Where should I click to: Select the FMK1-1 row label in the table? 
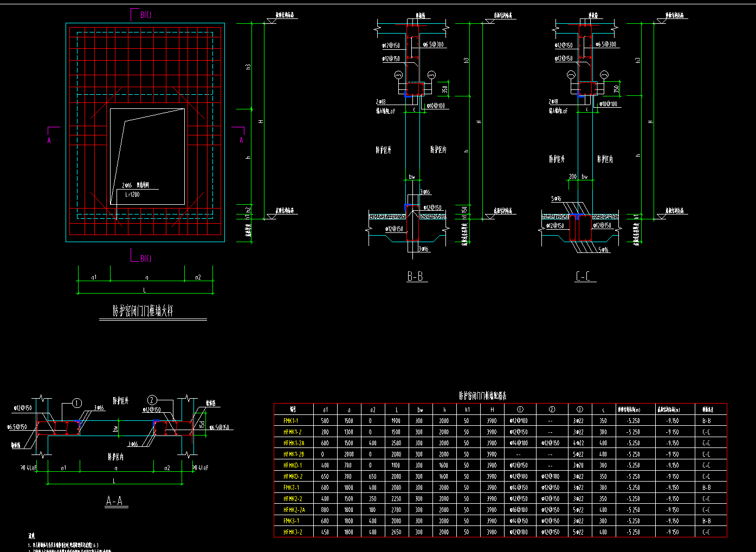pyautogui.click(x=290, y=421)
